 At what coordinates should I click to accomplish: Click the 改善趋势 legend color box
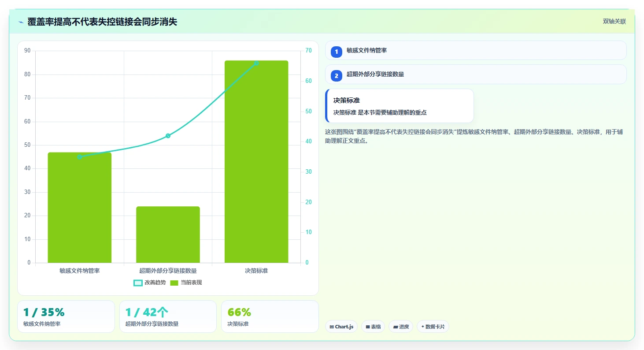point(138,283)
